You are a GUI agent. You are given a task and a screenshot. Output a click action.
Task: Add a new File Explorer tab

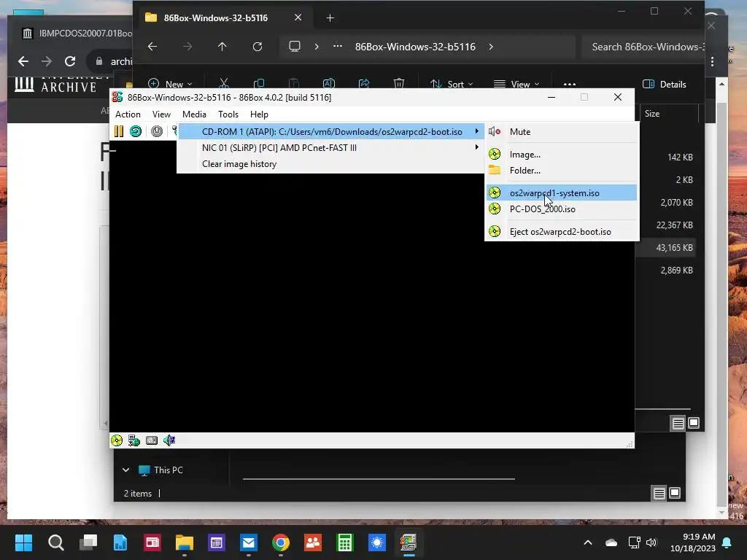330,18
